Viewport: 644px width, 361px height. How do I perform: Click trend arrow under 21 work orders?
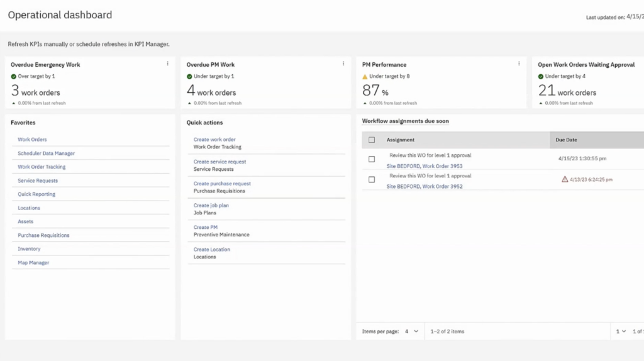(x=540, y=103)
